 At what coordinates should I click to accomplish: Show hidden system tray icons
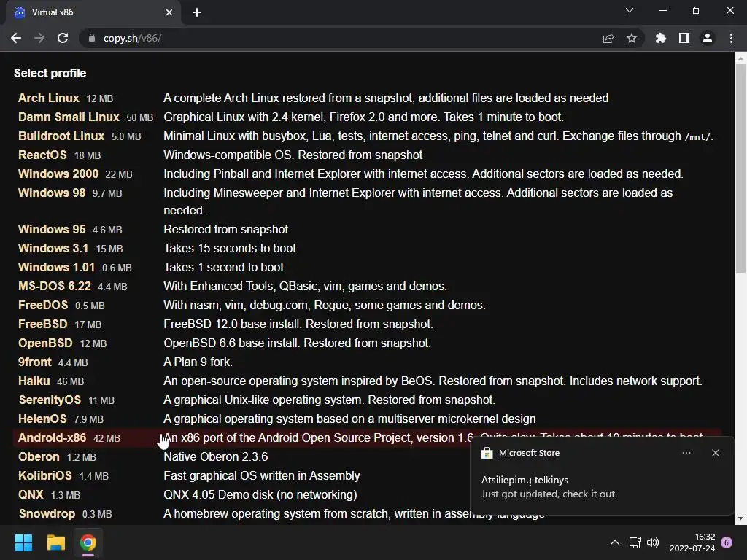pos(614,542)
